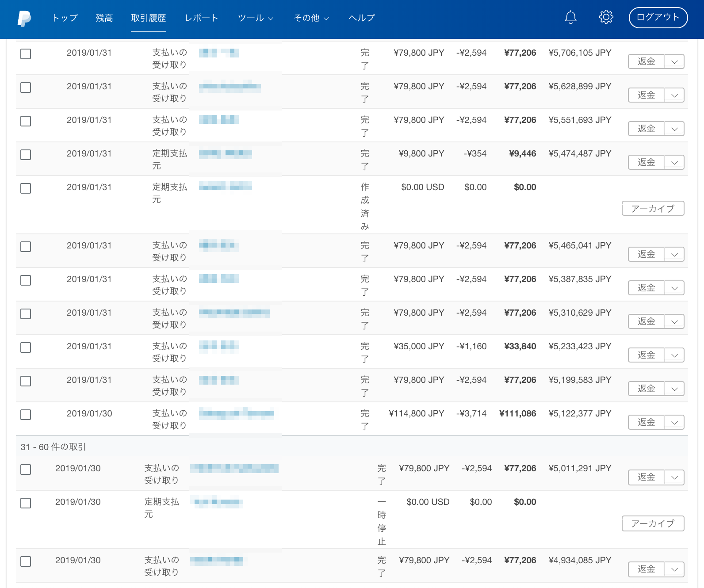Click the ¥5,310,629 JPY balance

pyautogui.click(x=580, y=313)
